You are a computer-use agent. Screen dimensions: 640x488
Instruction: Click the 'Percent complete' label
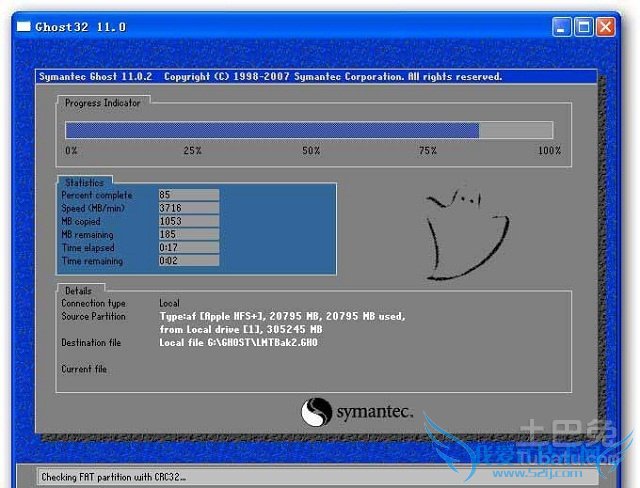97,195
